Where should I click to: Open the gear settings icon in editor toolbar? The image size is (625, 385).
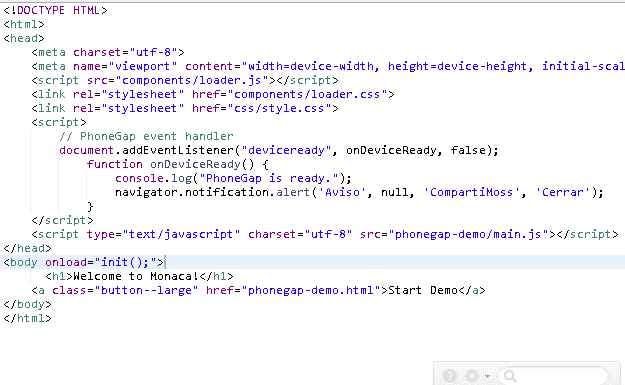click(472, 376)
